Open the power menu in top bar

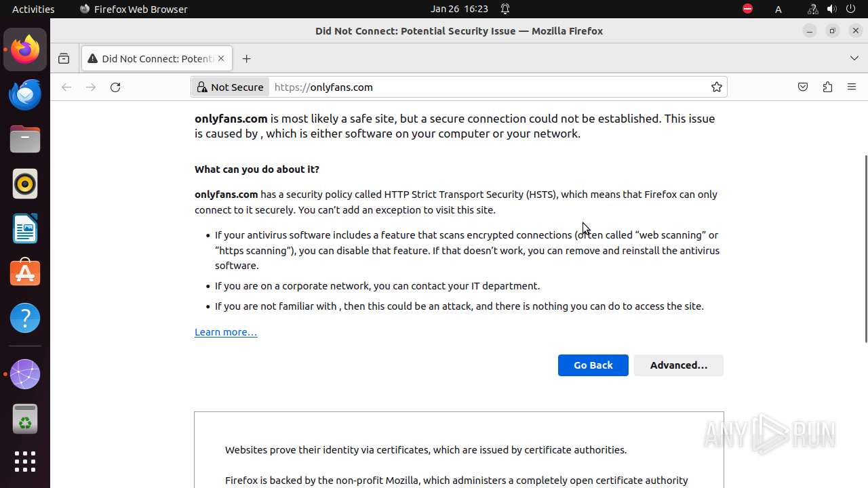(852, 9)
